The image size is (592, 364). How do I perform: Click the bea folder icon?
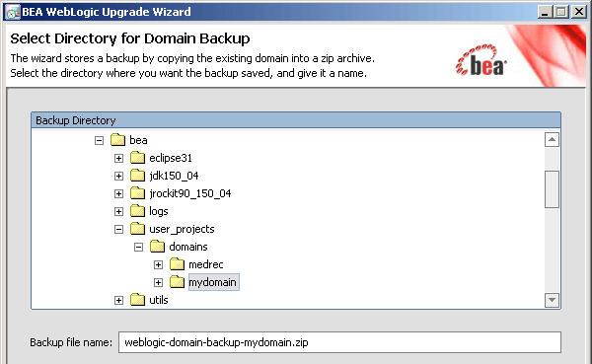[117, 140]
